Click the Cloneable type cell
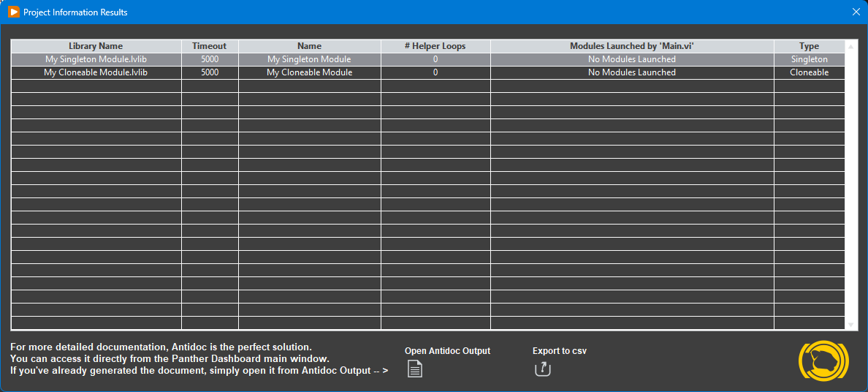Viewport: 868px width, 392px height. [810, 72]
